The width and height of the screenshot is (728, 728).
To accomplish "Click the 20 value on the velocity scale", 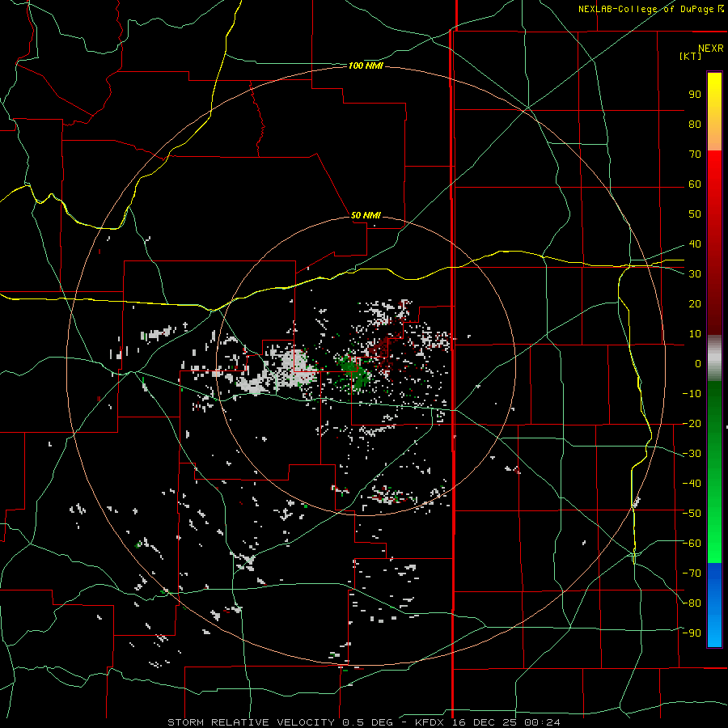I will [695, 304].
